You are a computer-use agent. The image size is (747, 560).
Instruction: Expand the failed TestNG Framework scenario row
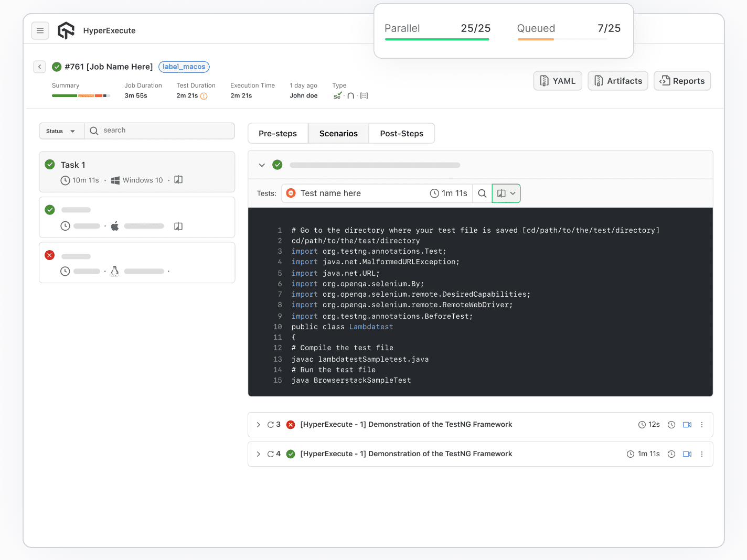point(258,424)
